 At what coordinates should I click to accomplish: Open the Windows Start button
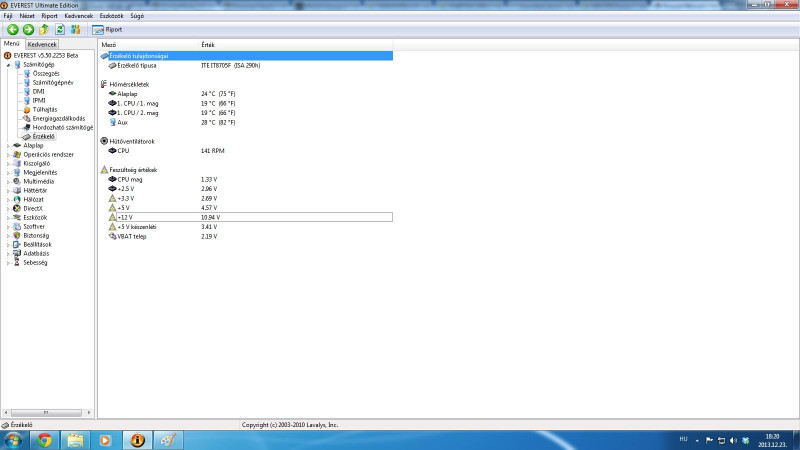coord(14,440)
